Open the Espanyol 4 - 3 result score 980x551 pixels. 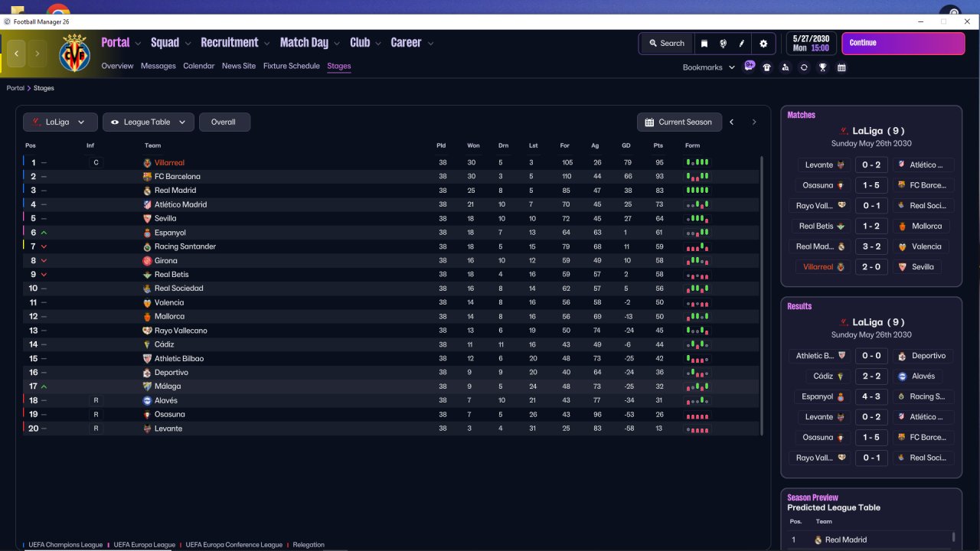[871, 396]
